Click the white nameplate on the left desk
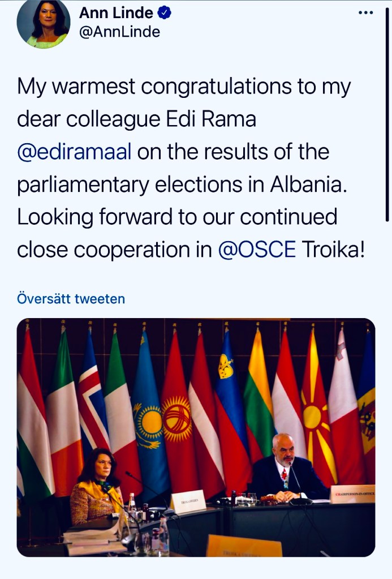Screen dimensions: 392x579 [x=188, y=500]
